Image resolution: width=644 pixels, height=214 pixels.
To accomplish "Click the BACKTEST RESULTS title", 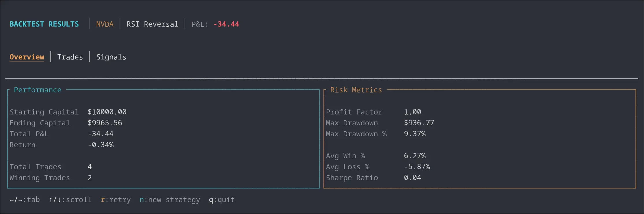I will point(44,24).
